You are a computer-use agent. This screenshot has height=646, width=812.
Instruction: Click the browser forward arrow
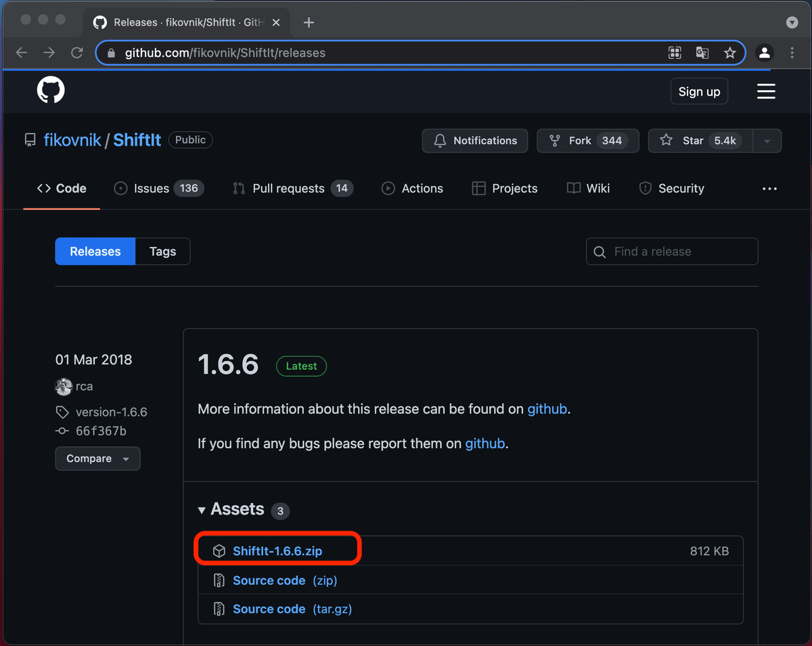[49, 53]
